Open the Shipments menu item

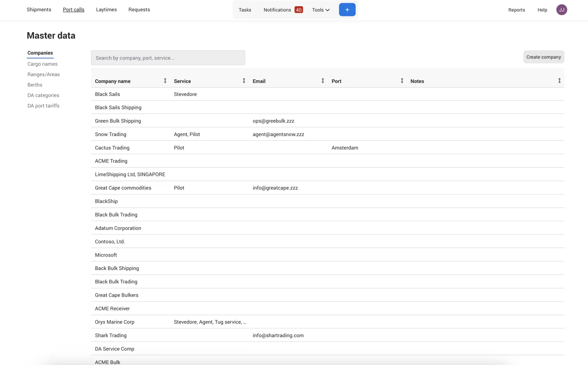coord(39,10)
